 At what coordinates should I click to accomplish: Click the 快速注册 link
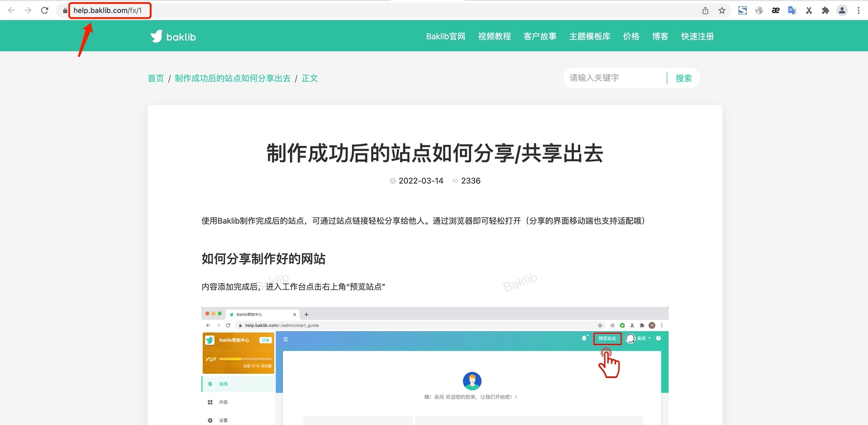[697, 37]
